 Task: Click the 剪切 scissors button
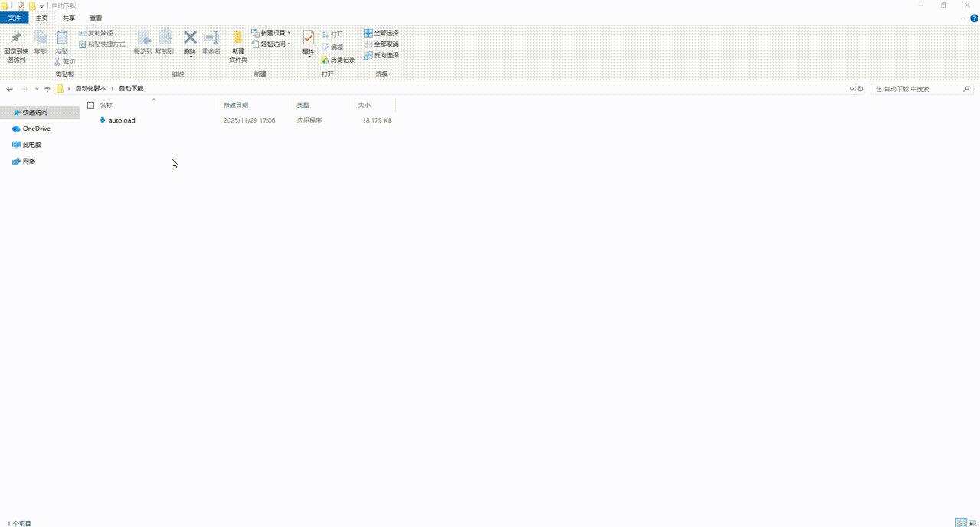64,61
